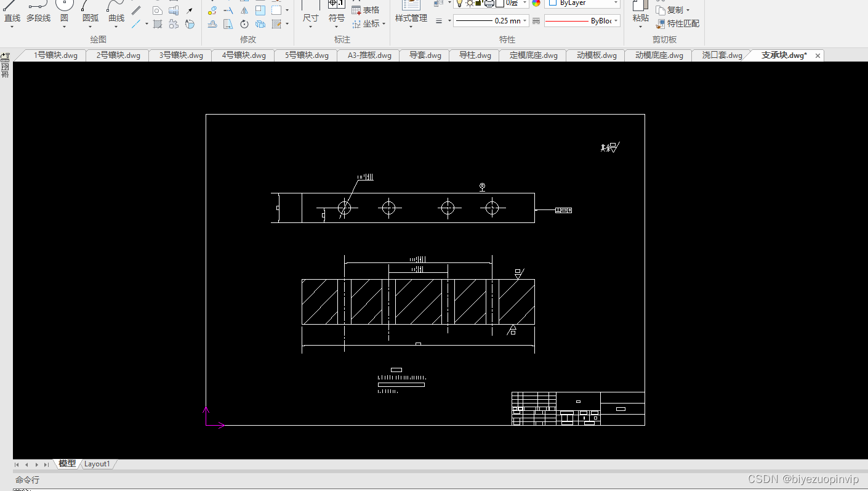
Task: Select the 曲线 spline tool
Action: coord(116,11)
